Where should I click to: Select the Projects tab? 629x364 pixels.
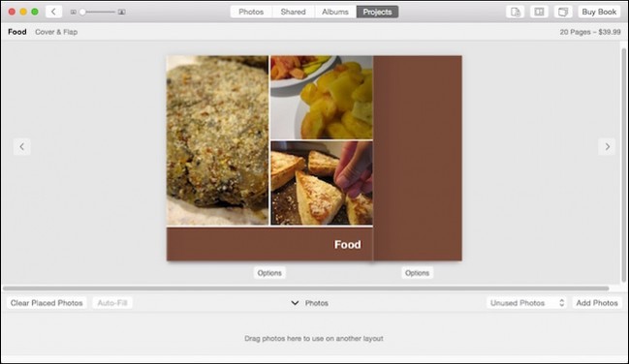click(377, 12)
